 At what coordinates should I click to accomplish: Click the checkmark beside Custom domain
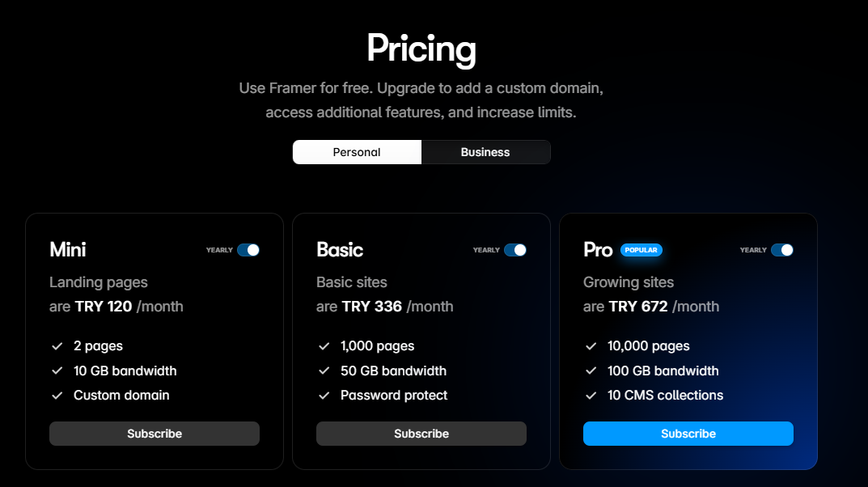pos(57,396)
